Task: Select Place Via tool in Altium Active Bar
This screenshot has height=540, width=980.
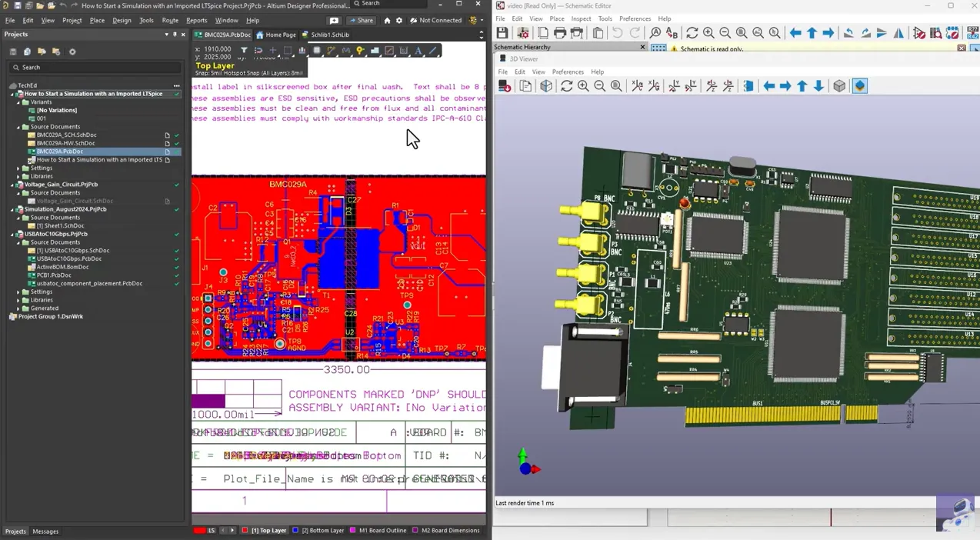Action: [360, 51]
